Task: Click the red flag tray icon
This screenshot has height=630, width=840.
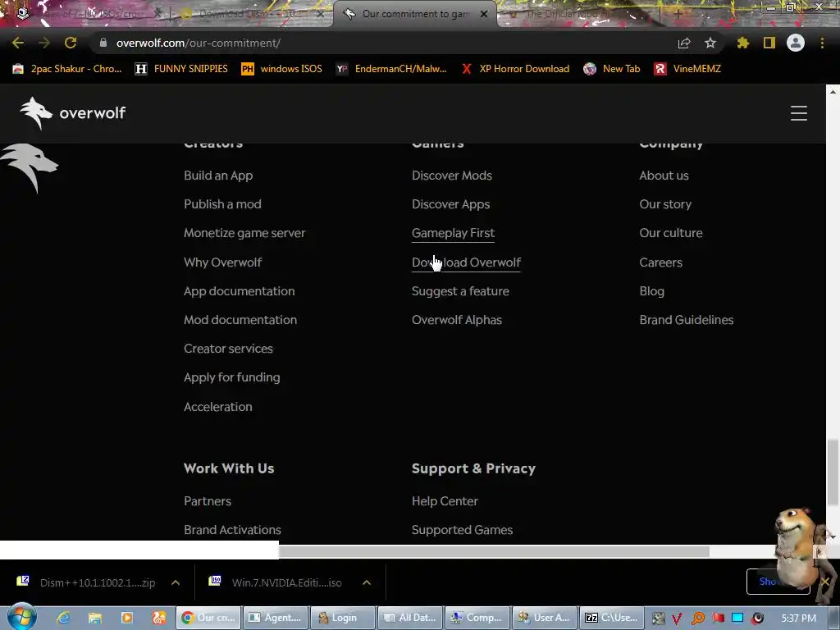Action: point(718,618)
